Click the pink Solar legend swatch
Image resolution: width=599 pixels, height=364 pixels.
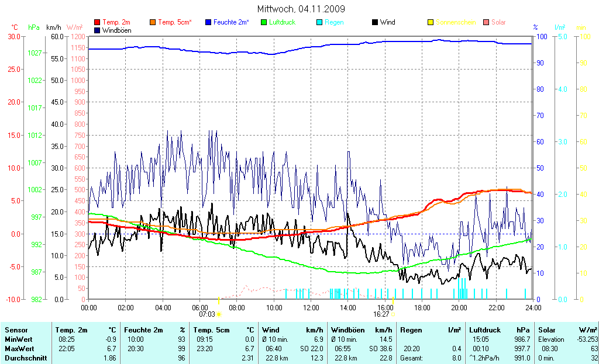click(486, 23)
